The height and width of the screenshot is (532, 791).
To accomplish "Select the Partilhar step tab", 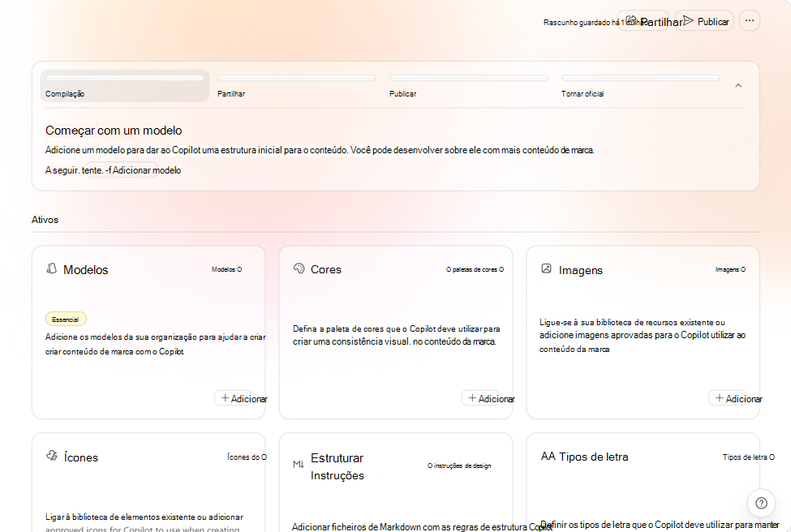I will click(x=297, y=86).
